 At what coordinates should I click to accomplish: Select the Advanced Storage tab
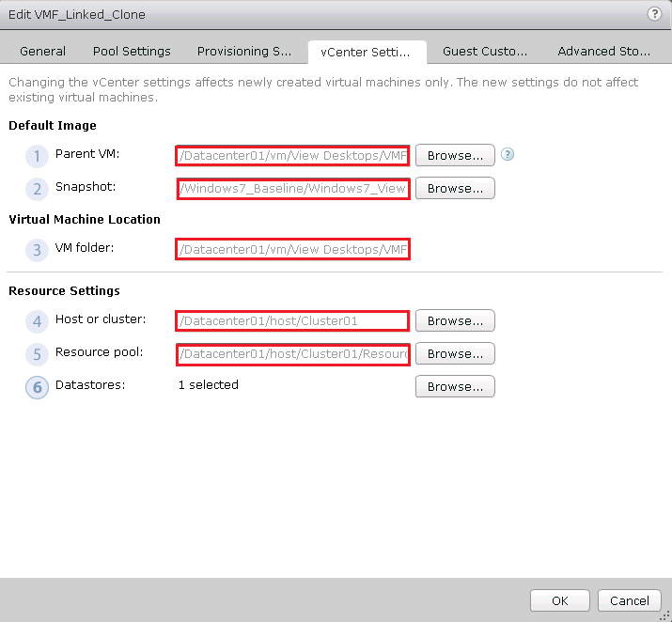coord(603,52)
